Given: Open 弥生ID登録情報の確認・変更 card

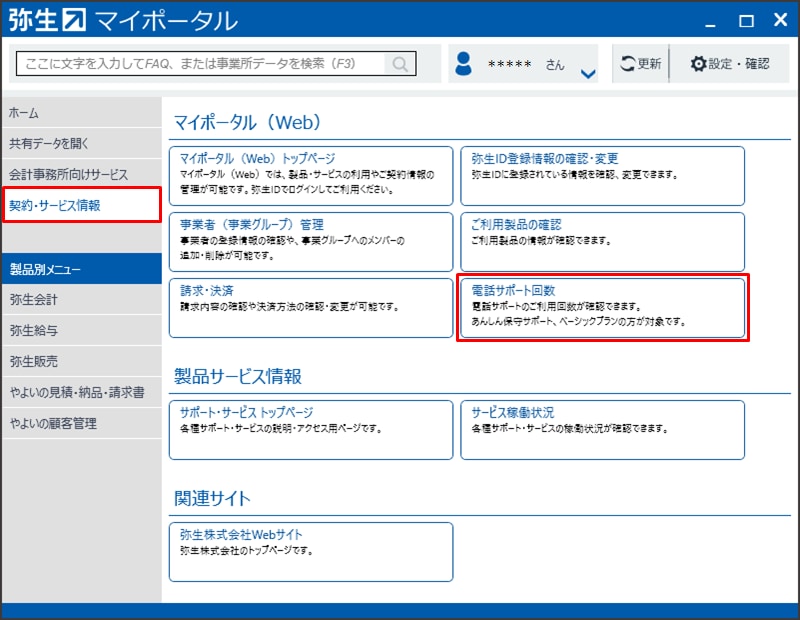Looking at the screenshot, I should coord(602,176).
